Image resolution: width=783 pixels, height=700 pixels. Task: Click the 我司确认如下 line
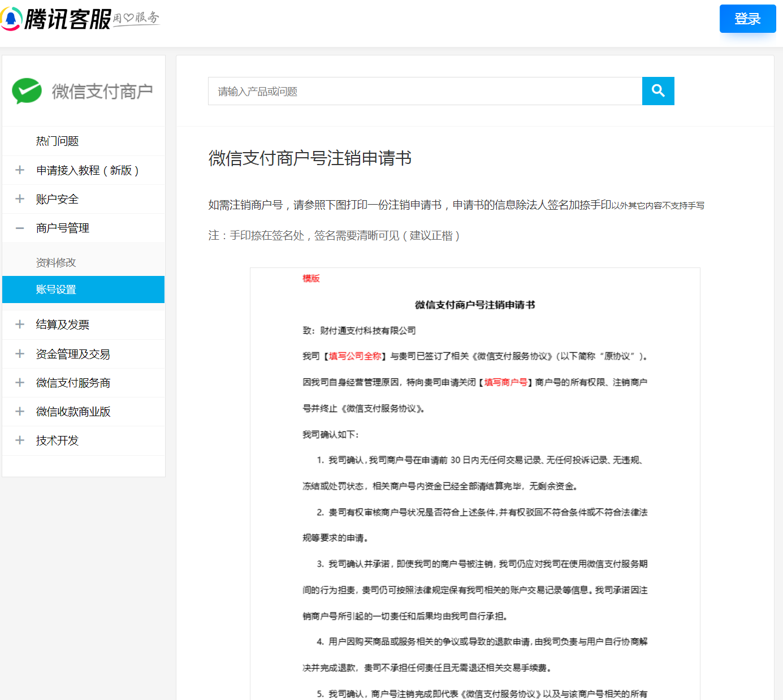point(330,434)
